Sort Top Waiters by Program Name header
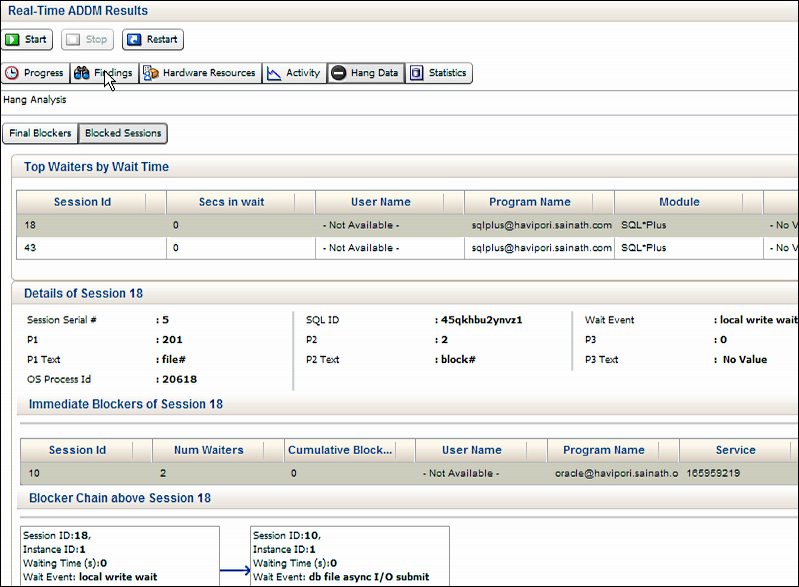799x587 pixels. 539,202
